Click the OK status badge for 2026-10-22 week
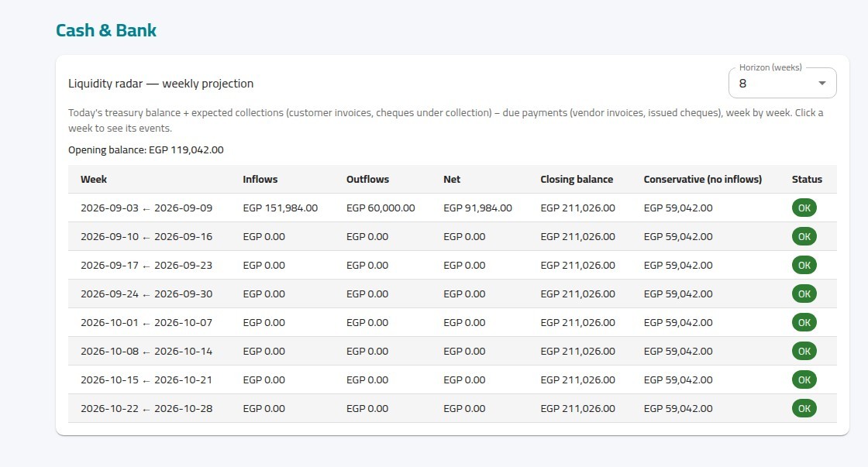This screenshot has height=467, width=868. 804,409
